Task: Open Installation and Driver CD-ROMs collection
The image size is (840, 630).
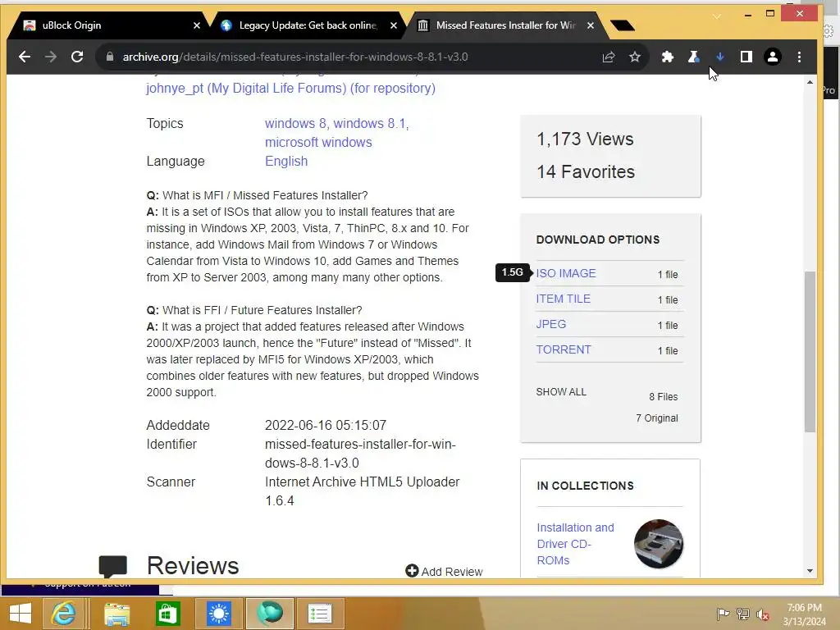Action: coord(575,544)
